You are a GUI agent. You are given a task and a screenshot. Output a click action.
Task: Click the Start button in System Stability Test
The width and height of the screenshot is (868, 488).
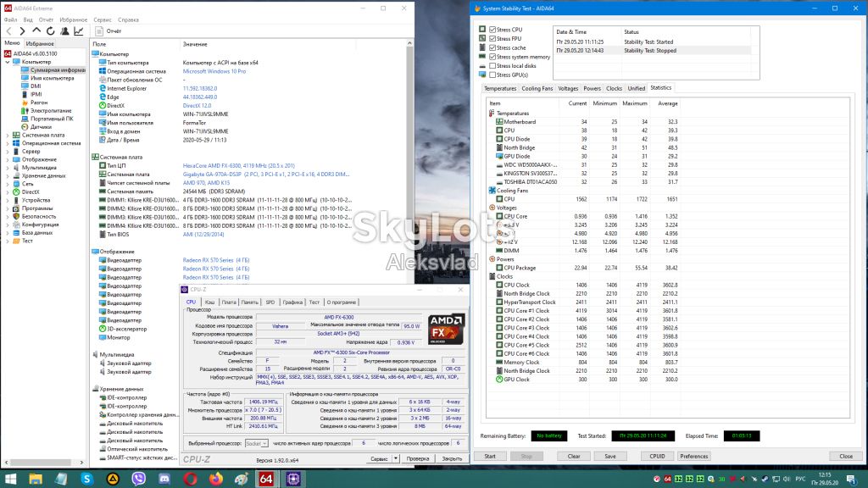(x=490, y=457)
